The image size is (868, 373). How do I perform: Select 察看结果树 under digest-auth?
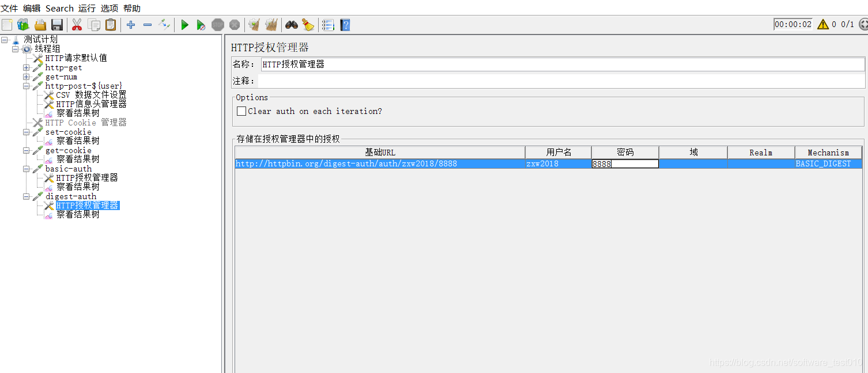(x=78, y=215)
